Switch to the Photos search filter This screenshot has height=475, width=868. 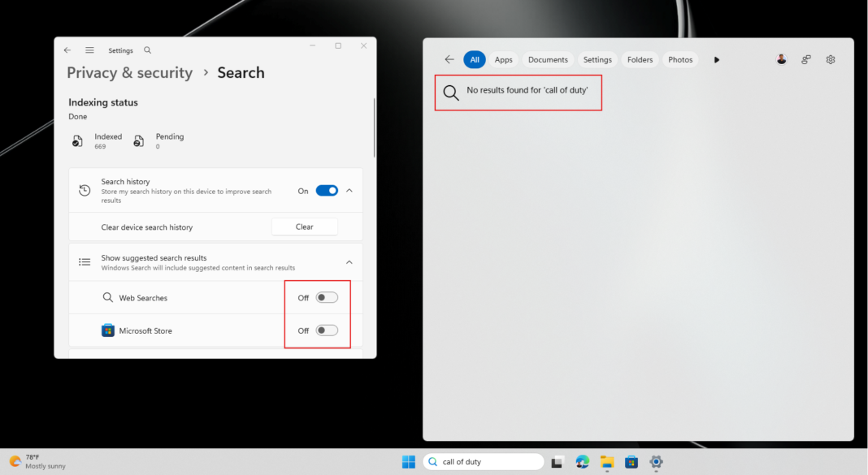[x=680, y=60]
